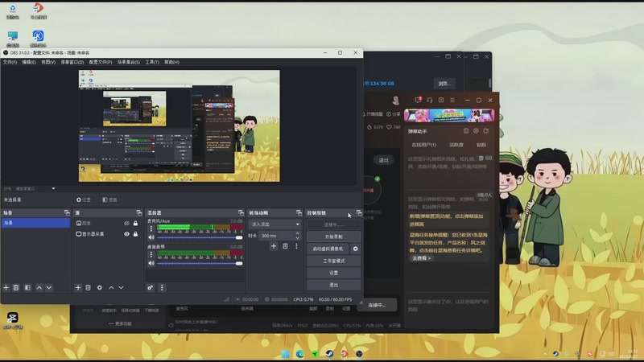Undock the 转场动画 transitions panel
Screen dimensions: 644x362
tap(299, 212)
